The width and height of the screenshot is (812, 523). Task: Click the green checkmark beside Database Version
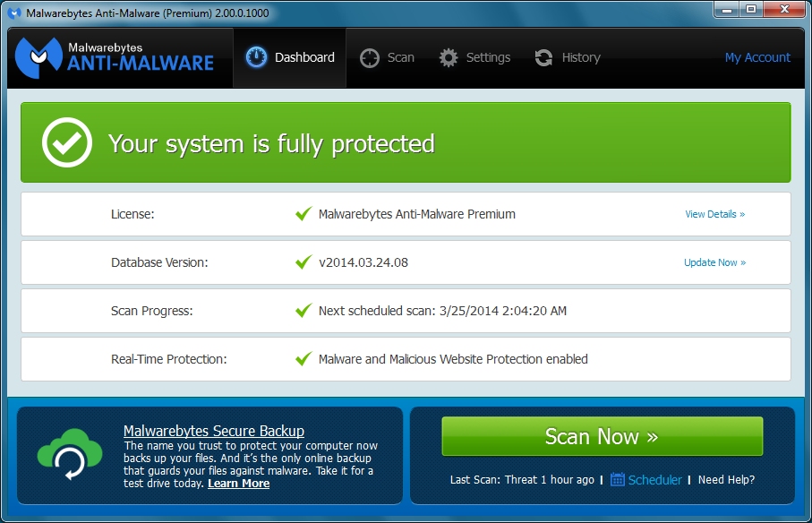point(303,262)
